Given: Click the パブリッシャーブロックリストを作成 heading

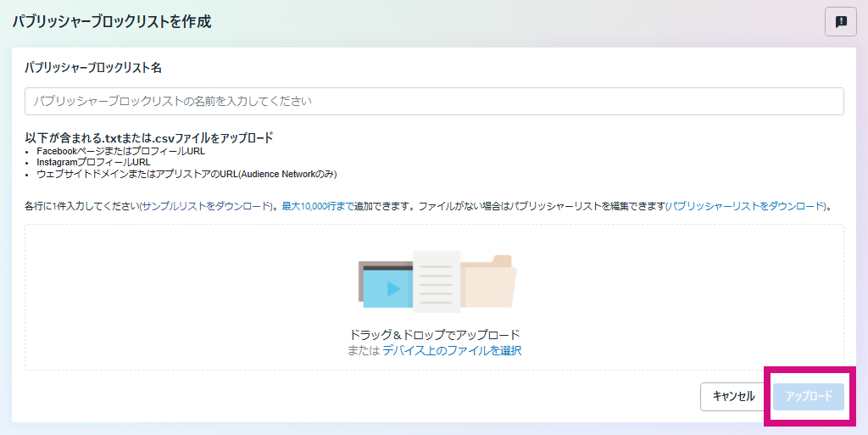Looking at the screenshot, I should (112, 22).
